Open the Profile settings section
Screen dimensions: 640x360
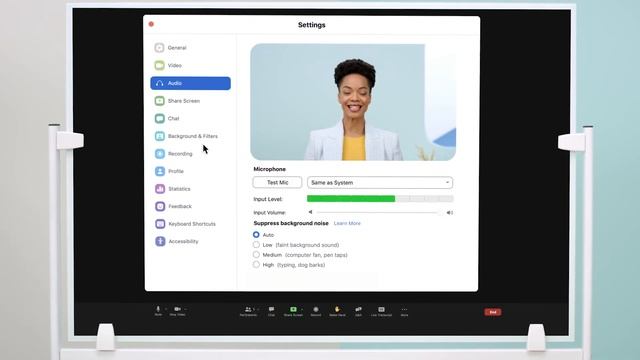[170, 171]
